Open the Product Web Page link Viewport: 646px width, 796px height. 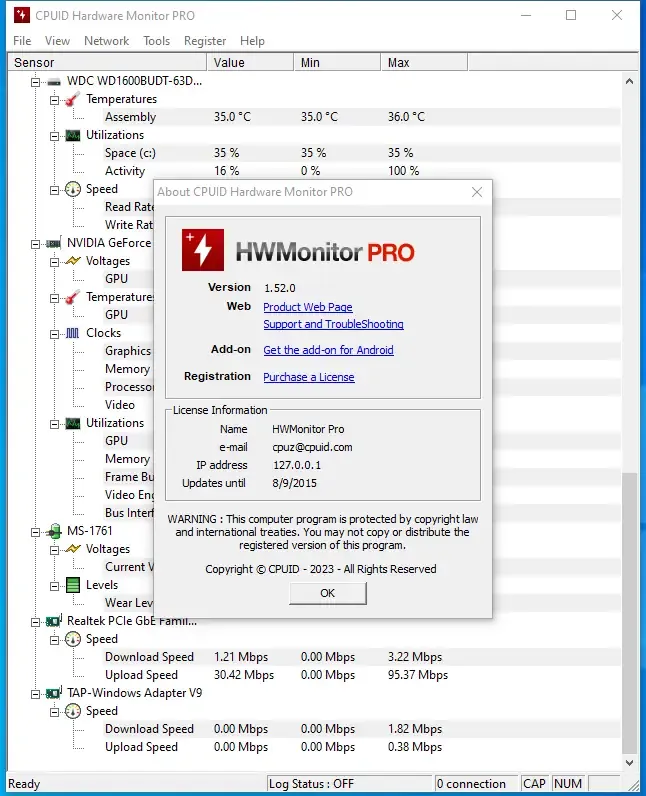[308, 307]
